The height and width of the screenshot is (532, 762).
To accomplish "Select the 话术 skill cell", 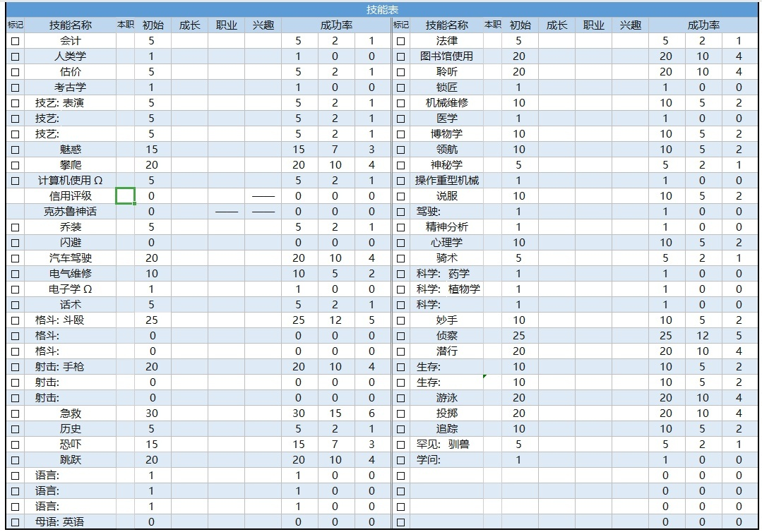I will pos(71,305).
